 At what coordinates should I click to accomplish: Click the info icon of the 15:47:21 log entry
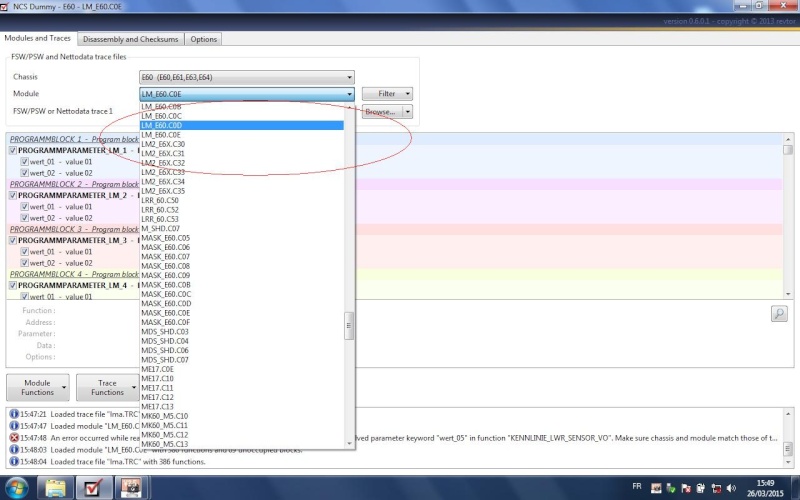point(14,414)
